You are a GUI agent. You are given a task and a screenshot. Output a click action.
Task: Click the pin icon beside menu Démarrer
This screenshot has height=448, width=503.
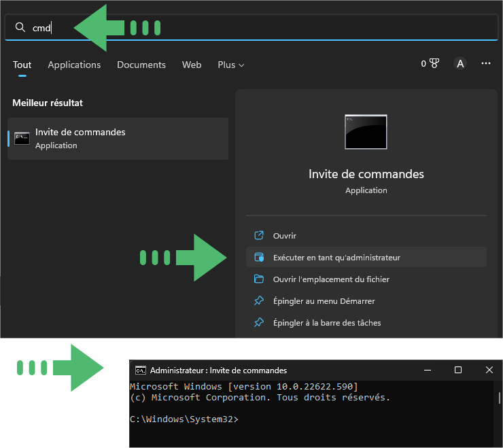259,301
